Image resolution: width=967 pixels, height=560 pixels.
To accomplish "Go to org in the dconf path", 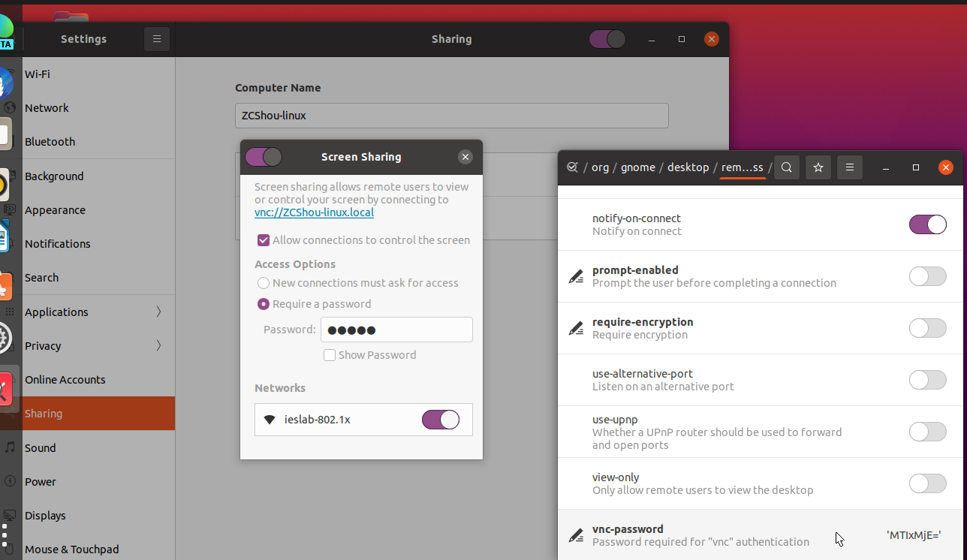I will [x=600, y=167].
